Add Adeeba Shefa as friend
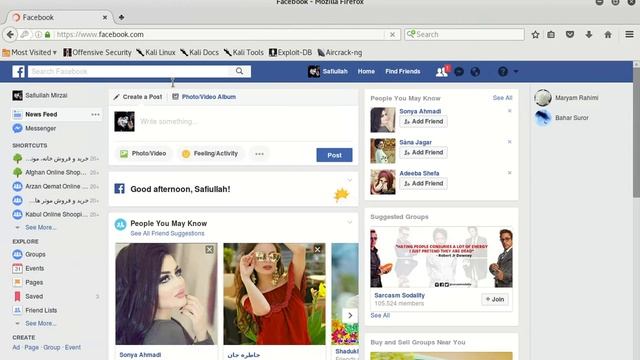 (423, 184)
